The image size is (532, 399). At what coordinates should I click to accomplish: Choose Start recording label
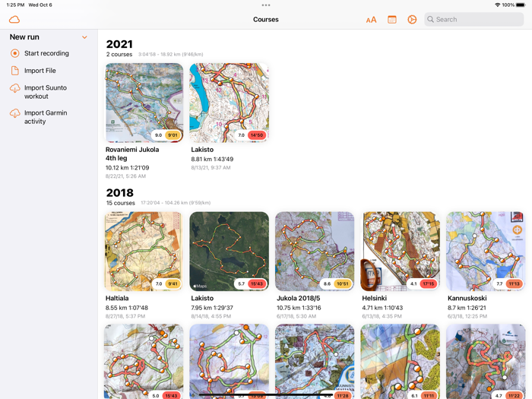(46, 53)
